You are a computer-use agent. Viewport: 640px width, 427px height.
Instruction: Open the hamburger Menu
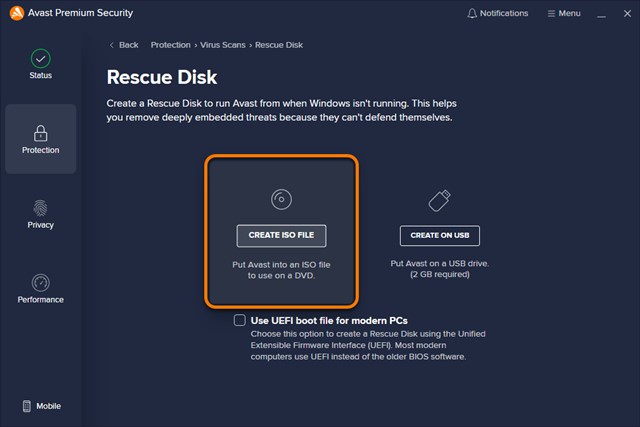(x=564, y=13)
